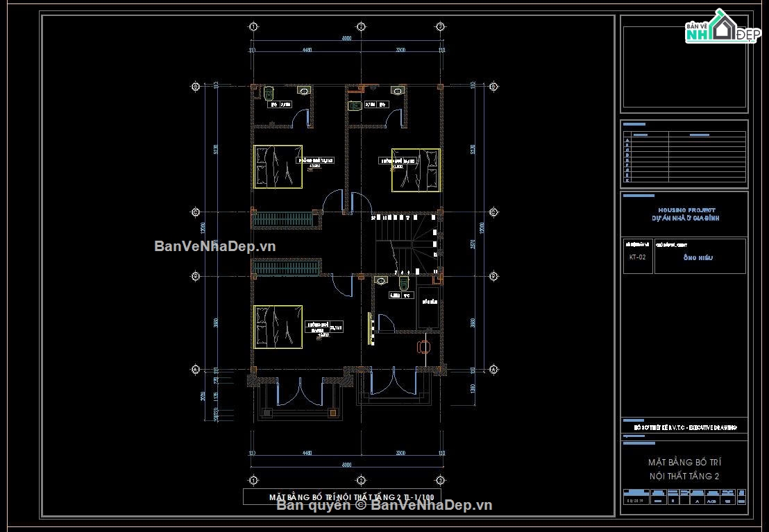Click grid bubble 2 below the plan
769x532 pixels.
click(x=361, y=480)
